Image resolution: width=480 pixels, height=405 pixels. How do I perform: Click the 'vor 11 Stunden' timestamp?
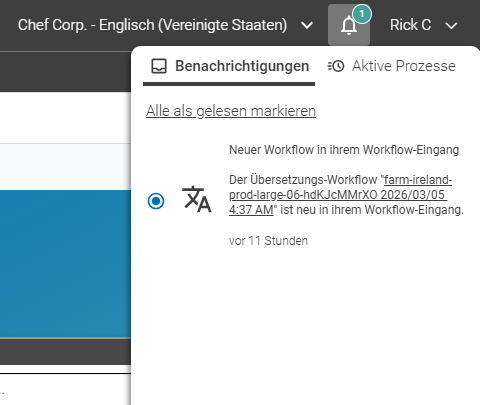[x=268, y=241]
